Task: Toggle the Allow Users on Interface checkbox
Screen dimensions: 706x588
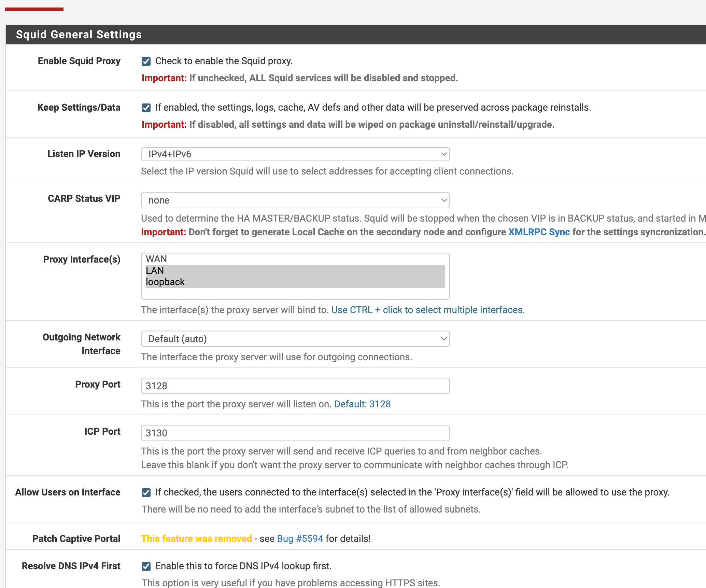Action: click(146, 493)
